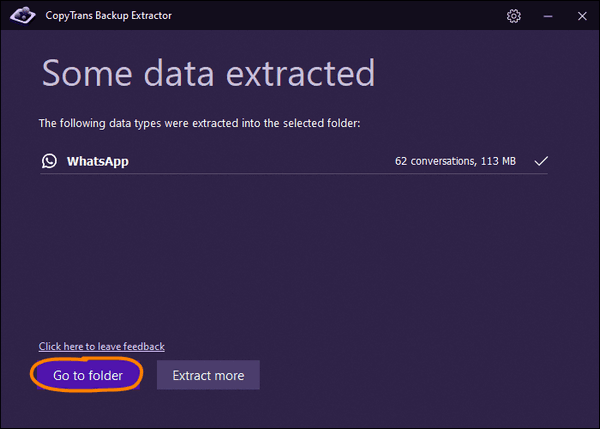Click the Extract more button
This screenshot has width=600, height=429.
(208, 375)
